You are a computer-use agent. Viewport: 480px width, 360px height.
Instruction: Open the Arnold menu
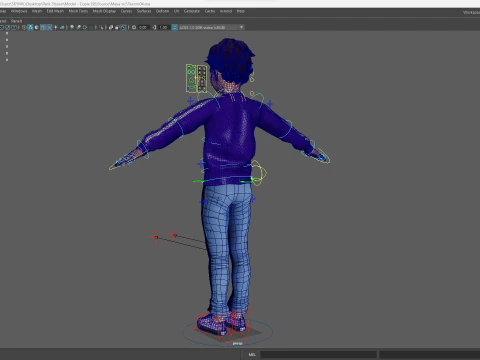(226, 11)
